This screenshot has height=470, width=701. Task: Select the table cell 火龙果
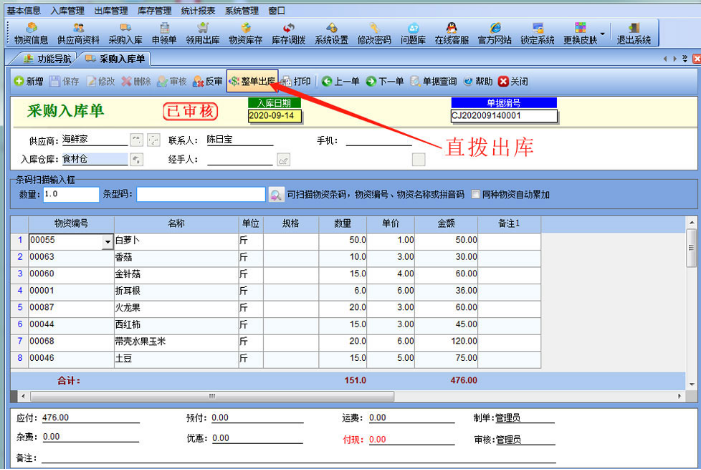(176, 308)
